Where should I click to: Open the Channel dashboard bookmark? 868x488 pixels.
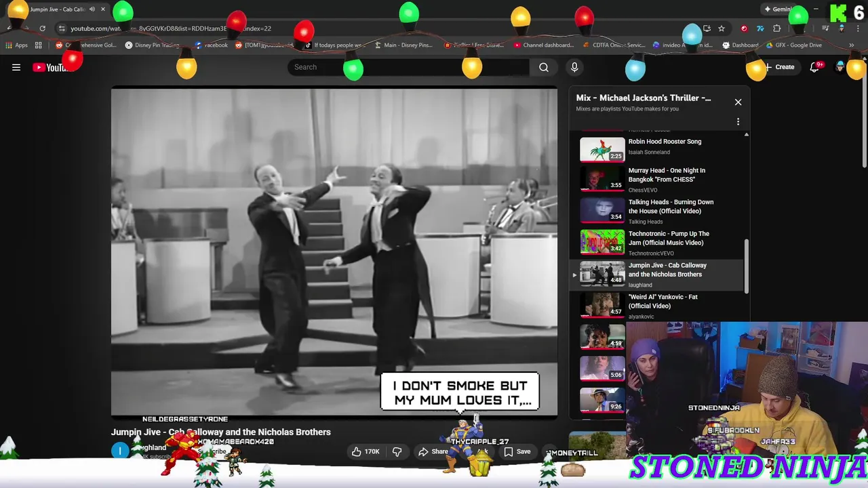[x=543, y=45]
